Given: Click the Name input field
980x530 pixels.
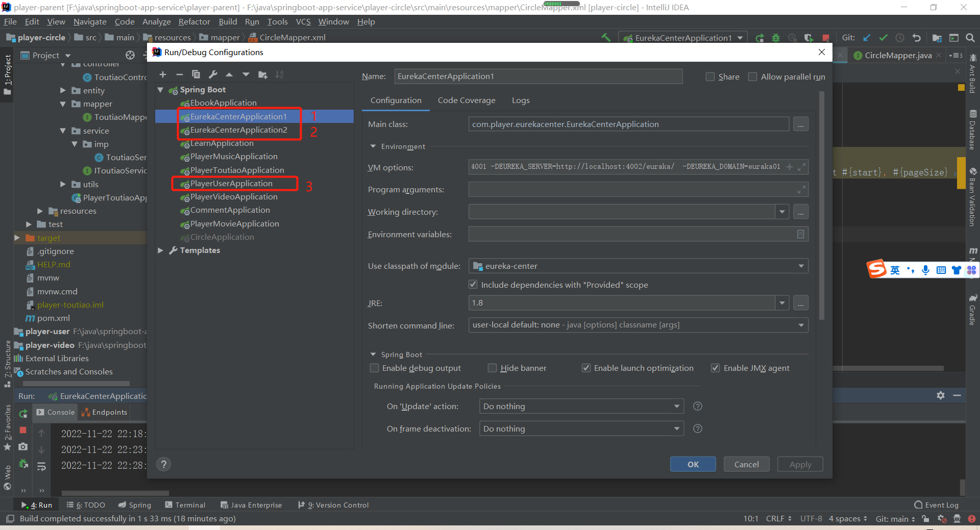Looking at the screenshot, I should [538, 77].
